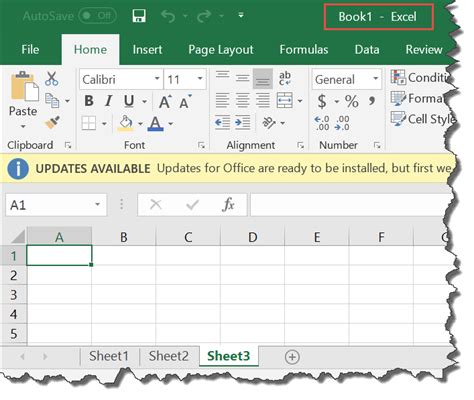Align text left
This screenshot has width=474, height=400.
click(x=222, y=100)
